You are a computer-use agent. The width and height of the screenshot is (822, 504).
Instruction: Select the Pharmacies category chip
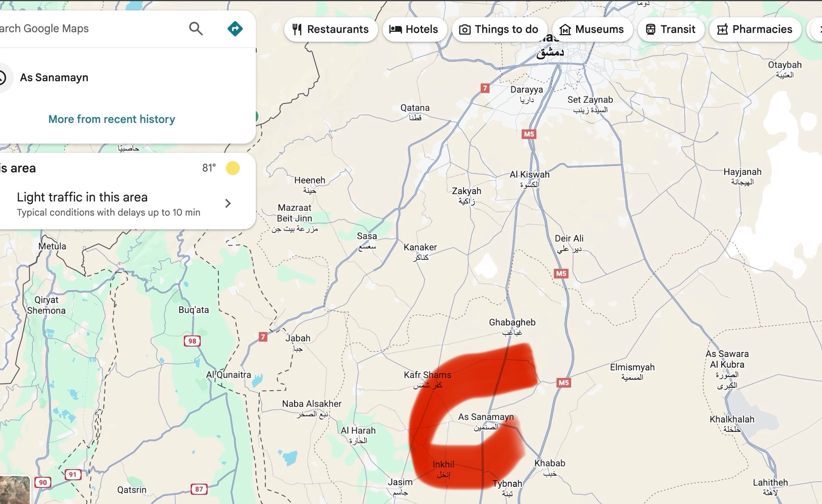coord(755,29)
